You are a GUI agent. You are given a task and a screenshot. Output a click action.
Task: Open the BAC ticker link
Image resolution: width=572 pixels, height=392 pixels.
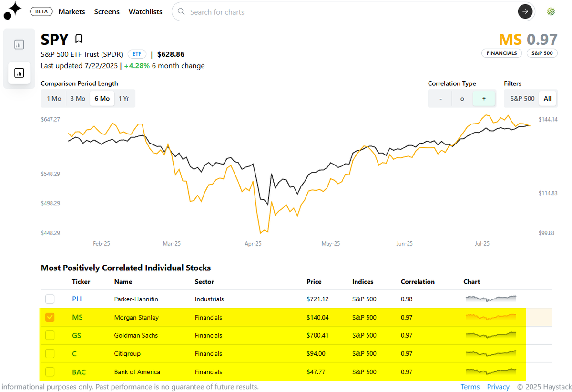[79, 372]
